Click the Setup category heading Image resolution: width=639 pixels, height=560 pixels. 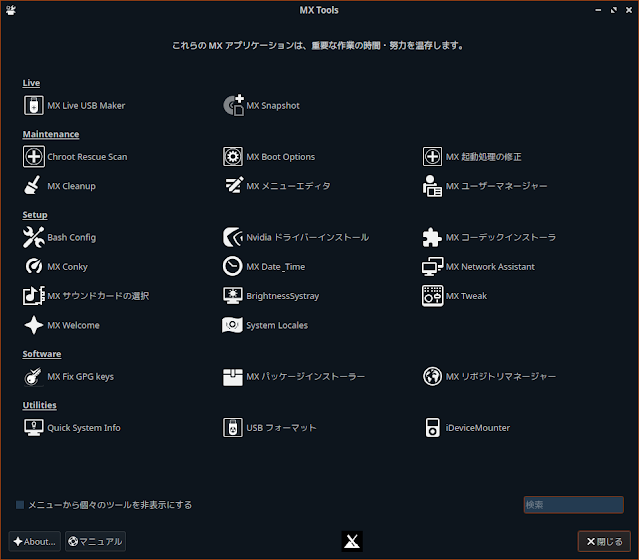click(35, 215)
